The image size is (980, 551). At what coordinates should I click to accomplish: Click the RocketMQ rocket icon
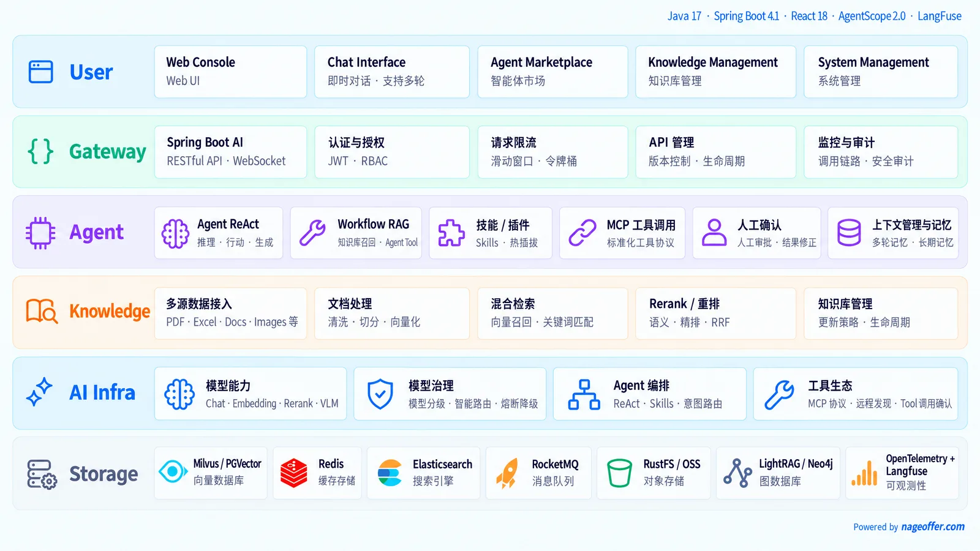pyautogui.click(x=507, y=473)
